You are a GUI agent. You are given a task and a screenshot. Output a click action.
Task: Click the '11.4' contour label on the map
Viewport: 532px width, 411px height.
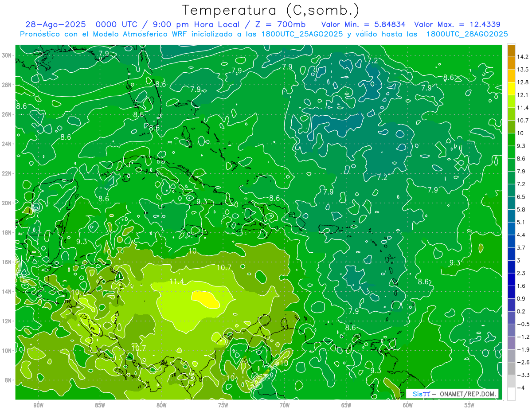click(176, 282)
